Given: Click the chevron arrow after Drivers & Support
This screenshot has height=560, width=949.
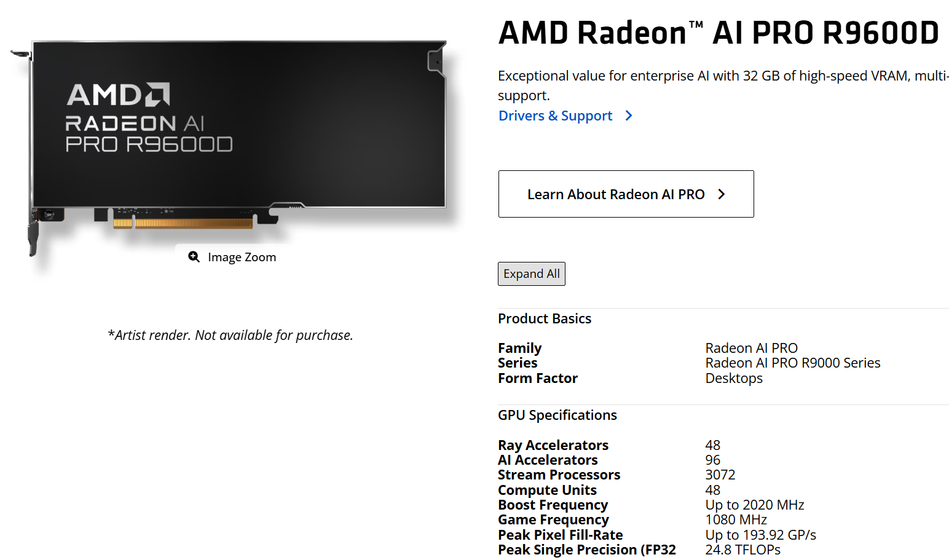Looking at the screenshot, I should (629, 116).
